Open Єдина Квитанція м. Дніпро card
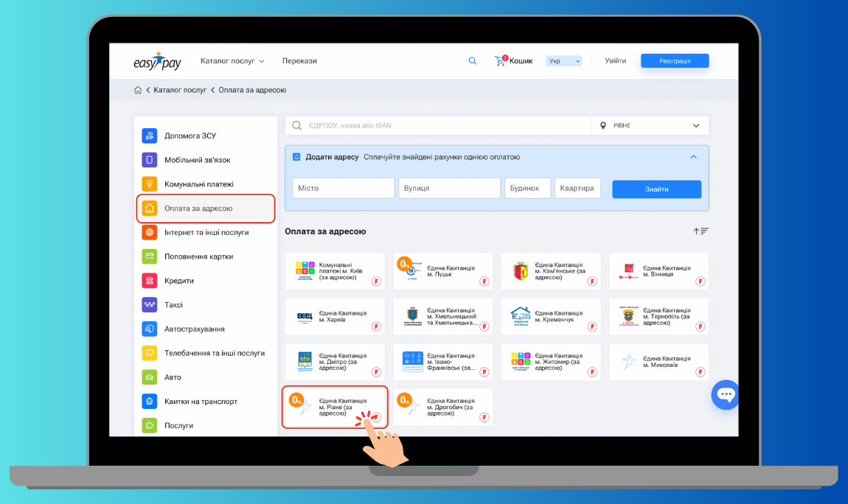The width and height of the screenshot is (848, 504). pos(335,362)
